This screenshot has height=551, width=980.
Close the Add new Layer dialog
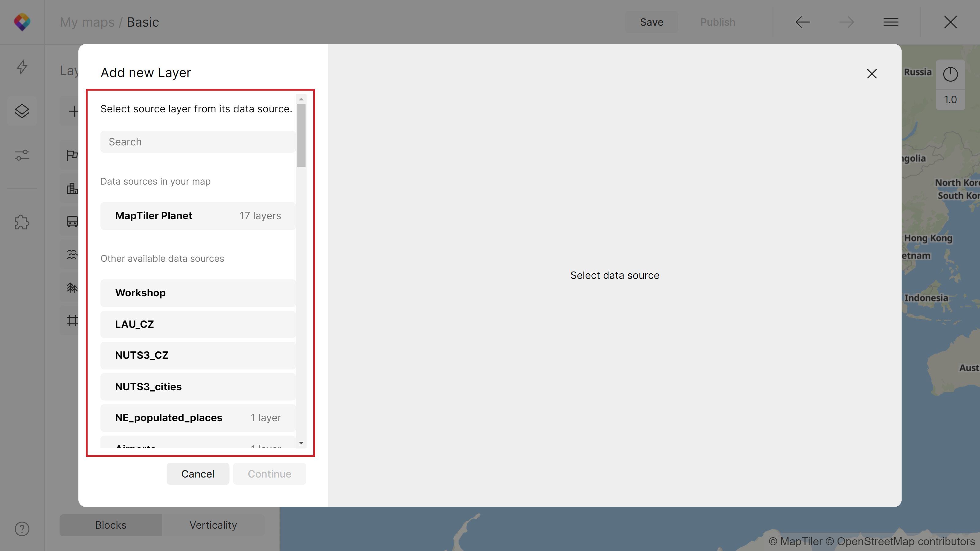tap(872, 73)
